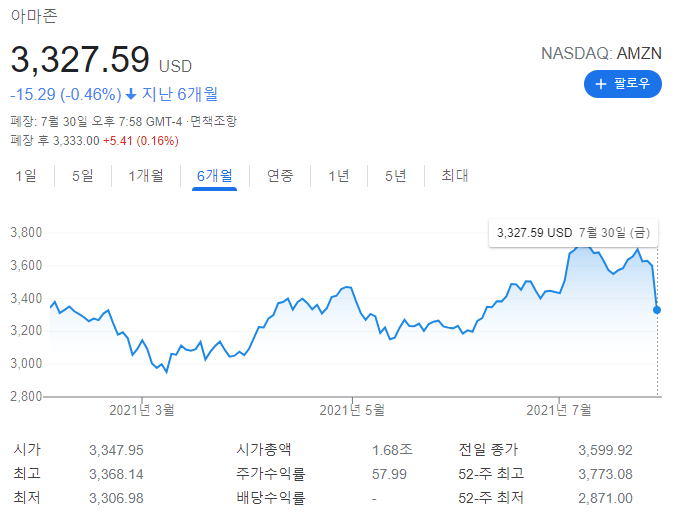Click the 시가 value 3,347.95
Viewport: 687px width, 532px height.
116,450
